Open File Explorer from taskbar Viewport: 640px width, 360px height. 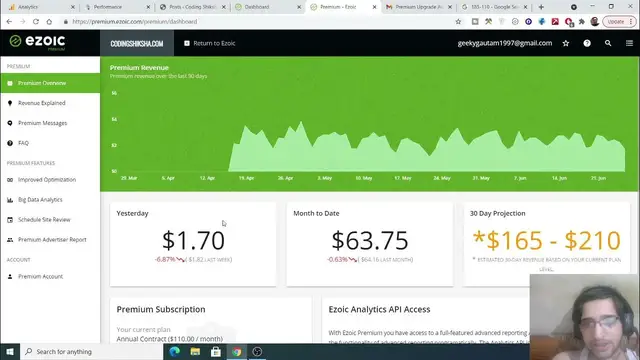pyautogui.click(x=195, y=351)
